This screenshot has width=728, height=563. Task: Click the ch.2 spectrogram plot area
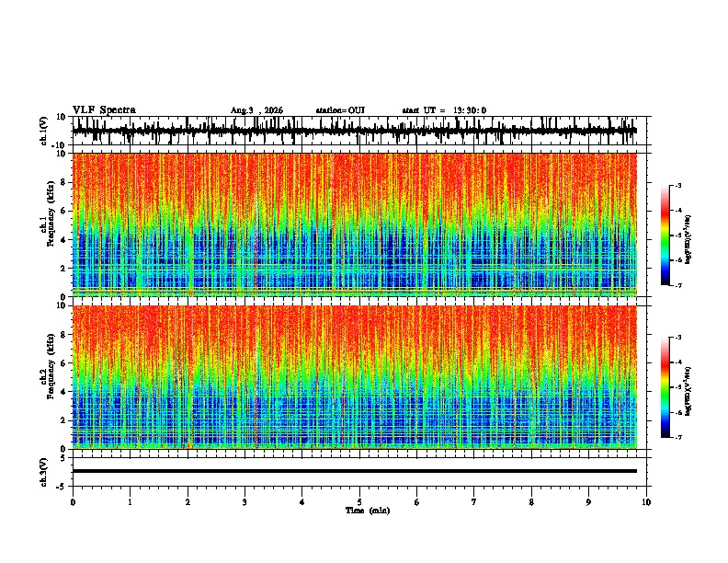point(355,377)
